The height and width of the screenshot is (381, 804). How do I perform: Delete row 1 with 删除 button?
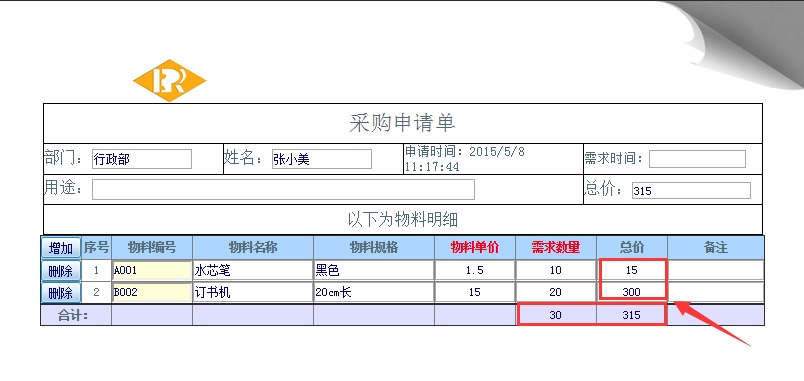pos(61,270)
